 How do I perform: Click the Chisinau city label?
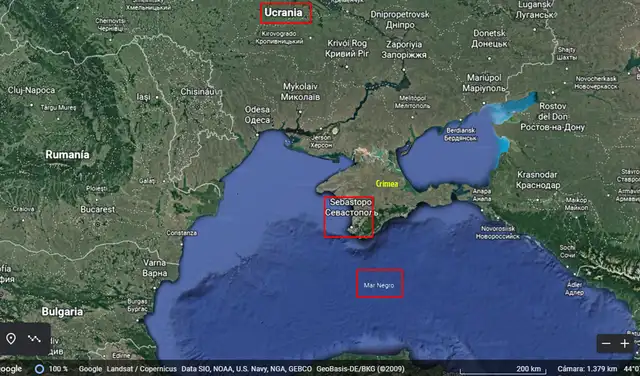[198, 92]
